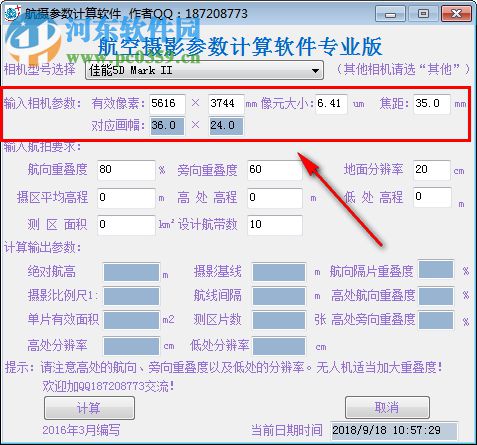This screenshot has height=445, width=477.
Task: Click the 单片有效面积 output box
Action: tap(131, 320)
